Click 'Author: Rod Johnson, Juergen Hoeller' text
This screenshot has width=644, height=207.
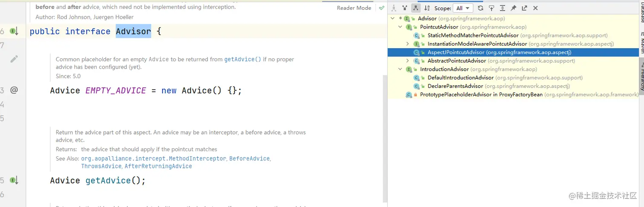[84, 17]
